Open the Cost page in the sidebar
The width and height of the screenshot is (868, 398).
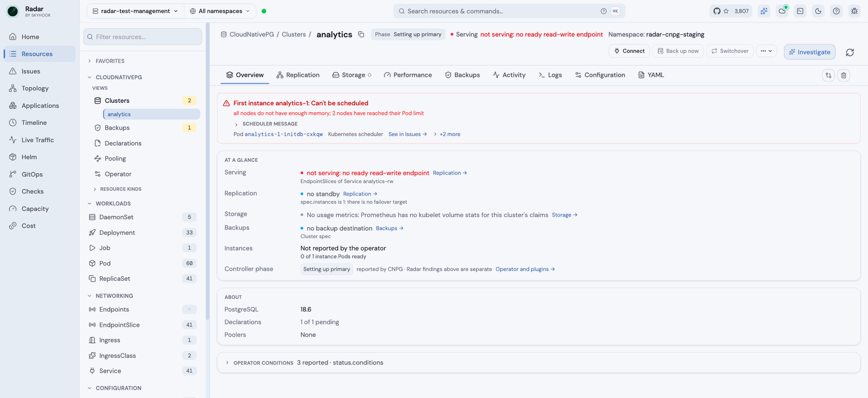pyautogui.click(x=40, y=226)
